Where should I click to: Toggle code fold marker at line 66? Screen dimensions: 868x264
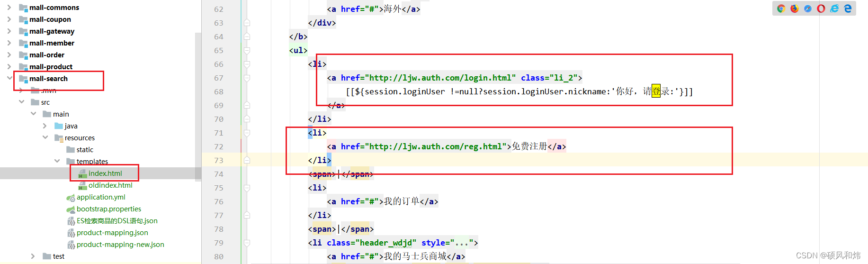247,64
